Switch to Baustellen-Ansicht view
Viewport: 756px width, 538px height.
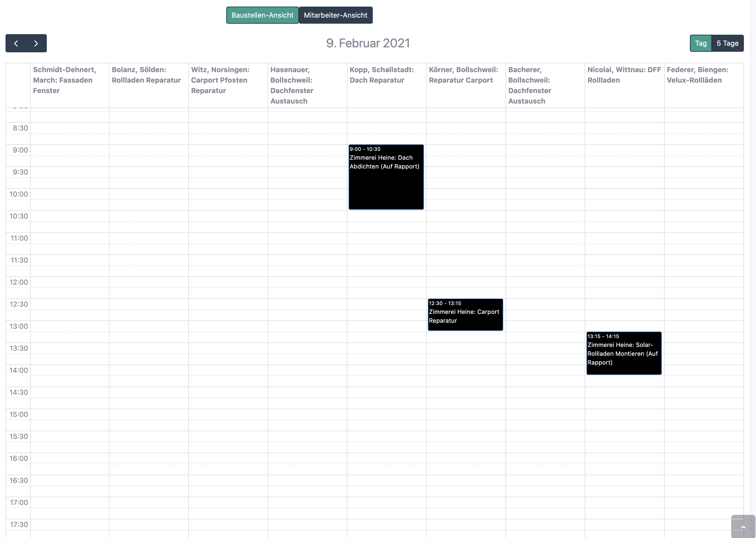[262, 15]
